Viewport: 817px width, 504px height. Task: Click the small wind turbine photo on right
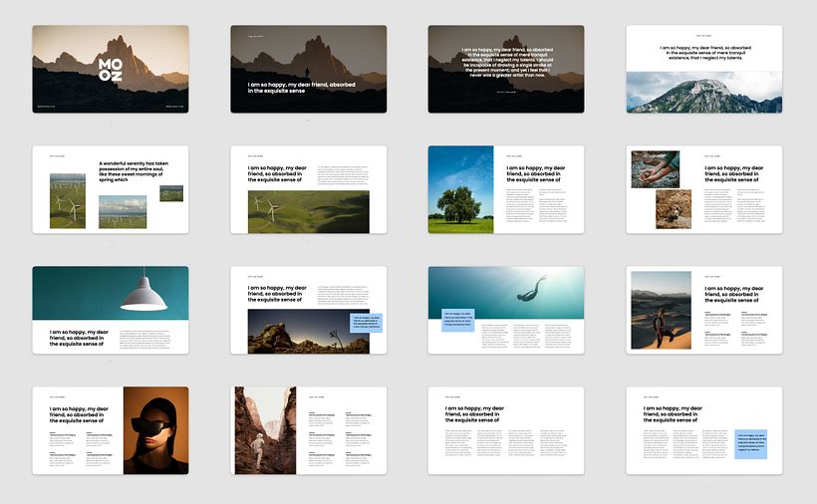point(171,193)
